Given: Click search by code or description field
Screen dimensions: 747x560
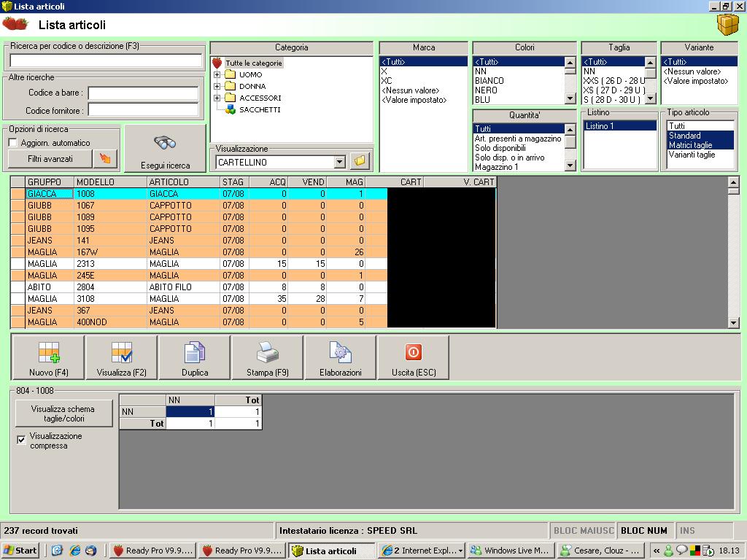Looking at the screenshot, I should pos(106,61).
